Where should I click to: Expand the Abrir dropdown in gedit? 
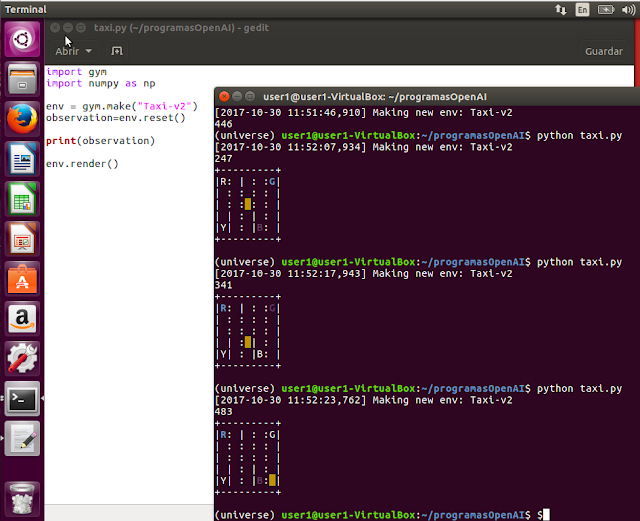[x=73, y=51]
